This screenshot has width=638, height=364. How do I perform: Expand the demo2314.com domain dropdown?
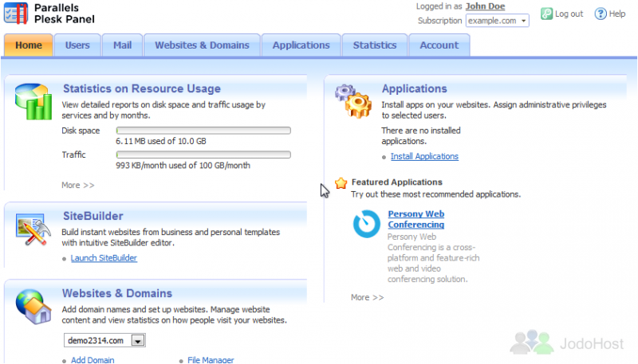tap(104, 340)
